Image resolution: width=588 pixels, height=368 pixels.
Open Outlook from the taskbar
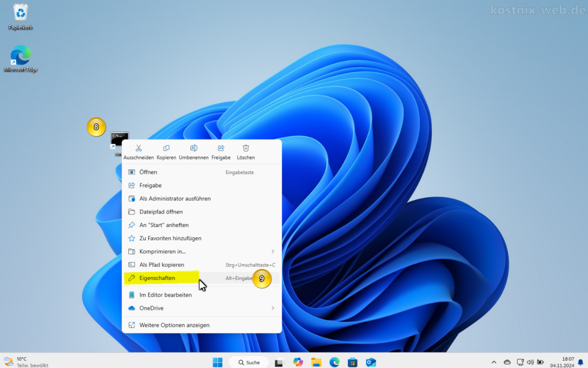coord(371,363)
